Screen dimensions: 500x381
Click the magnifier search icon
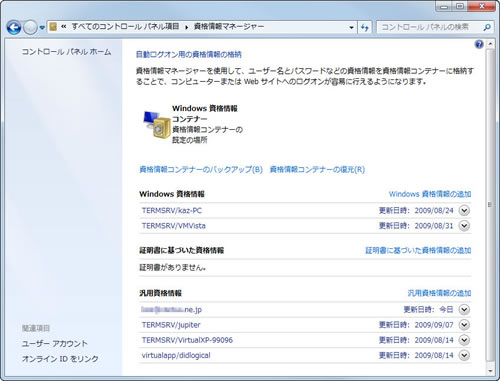487,27
